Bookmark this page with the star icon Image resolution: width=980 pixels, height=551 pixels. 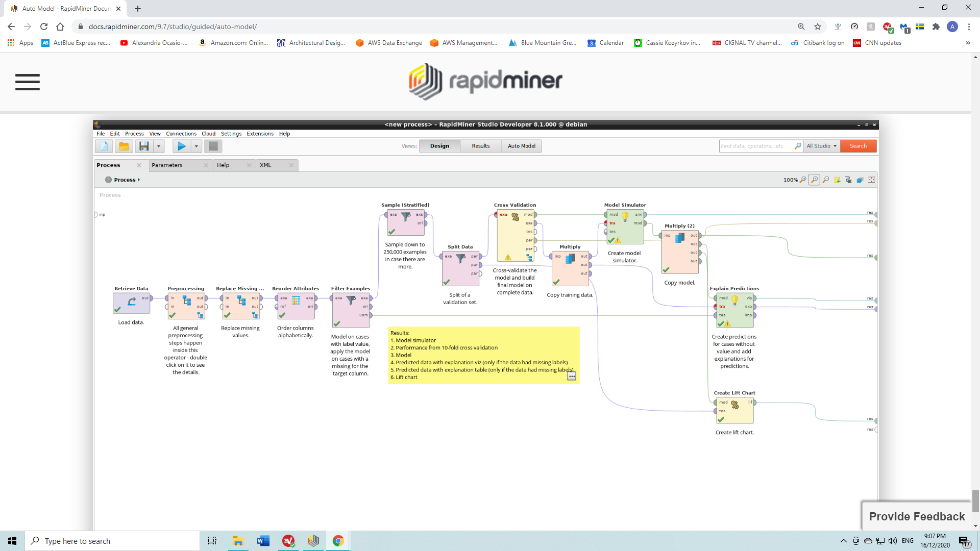tap(818, 27)
